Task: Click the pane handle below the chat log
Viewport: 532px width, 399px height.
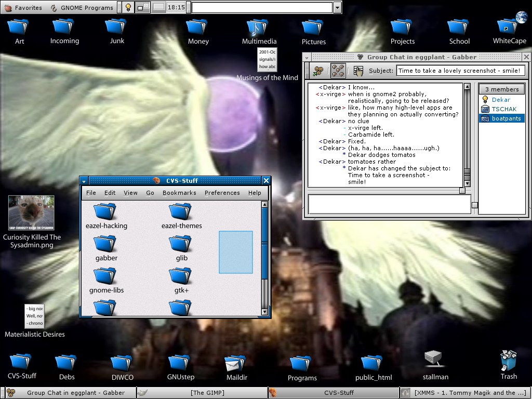Action: [x=462, y=191]
